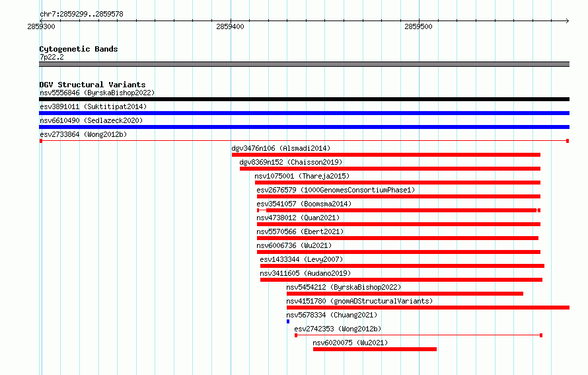Click the dgv3476n106 (Alsmadi2014) label
The image size is (588, 375).
coord(281,148)
